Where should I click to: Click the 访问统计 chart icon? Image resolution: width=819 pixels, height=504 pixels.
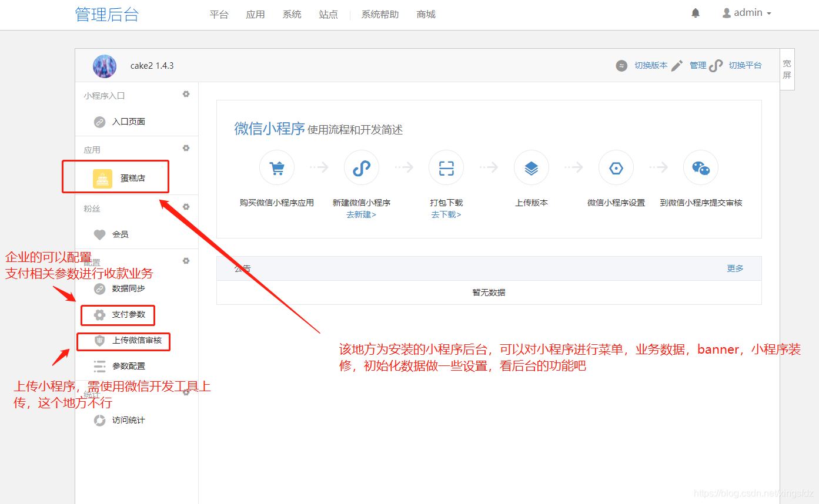tap(100, 421)
